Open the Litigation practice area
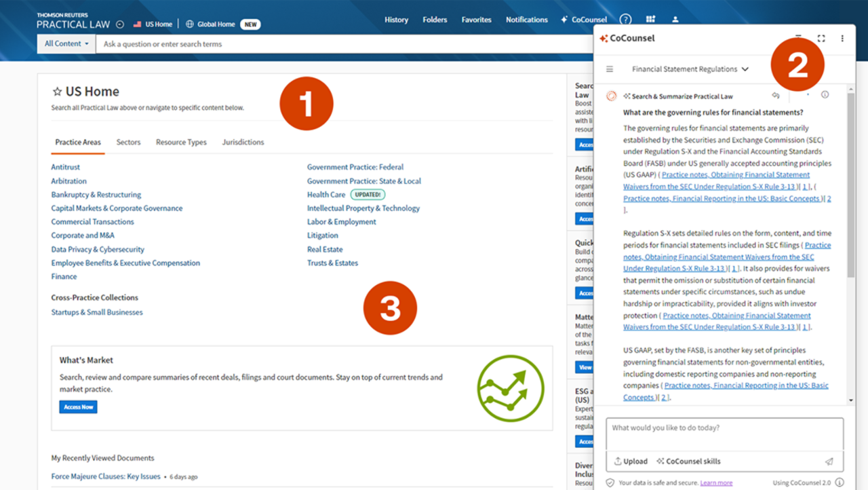Viewport: 868px width, 490px height. click(323, 235)
